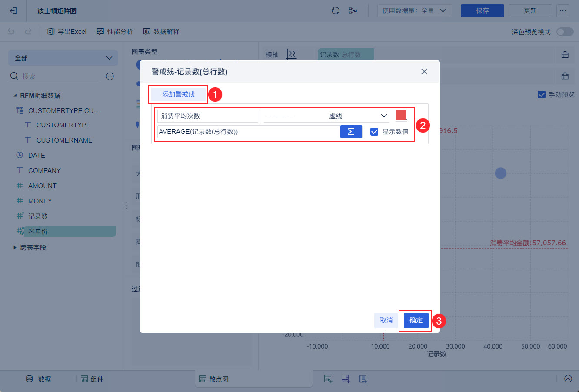The image size is (579, 392).
Task: Select the COMPANY field
Action: (x=44, y=171)
